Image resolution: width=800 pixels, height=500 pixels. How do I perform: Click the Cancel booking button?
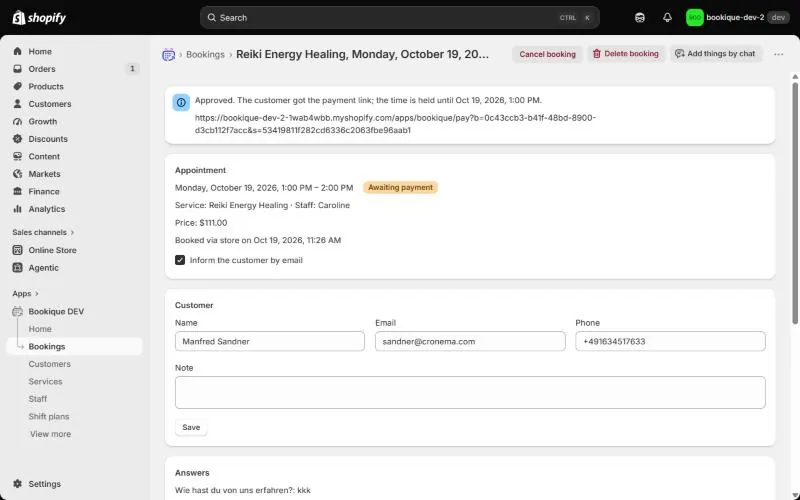(x=547, y=54)
